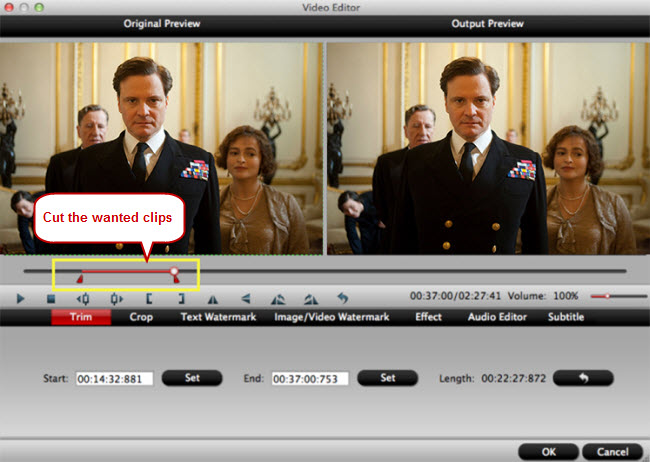Click the trim end marker on timeline
Image resolution: width=650 pixels, height=462 pixels.
[177, 279]
